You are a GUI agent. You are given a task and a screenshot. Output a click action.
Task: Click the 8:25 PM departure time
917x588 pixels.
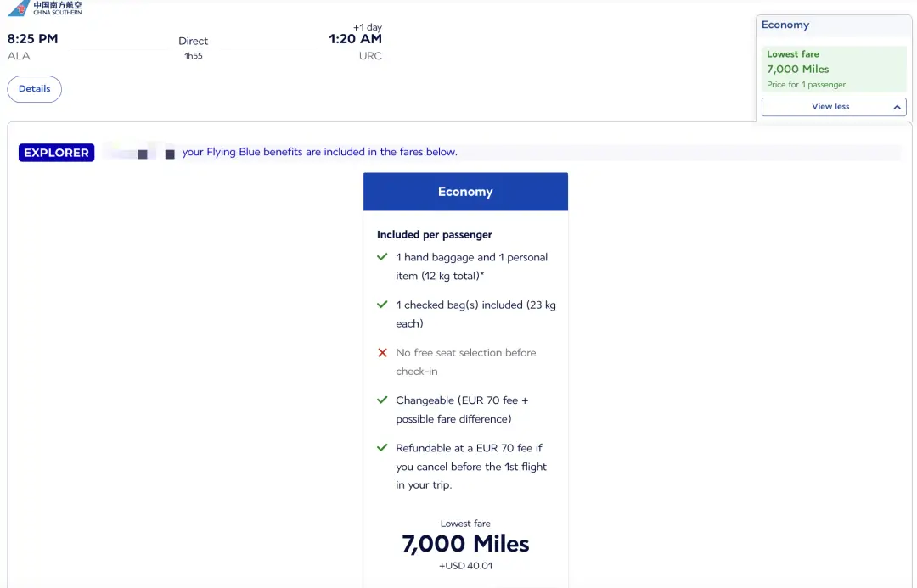33,39
